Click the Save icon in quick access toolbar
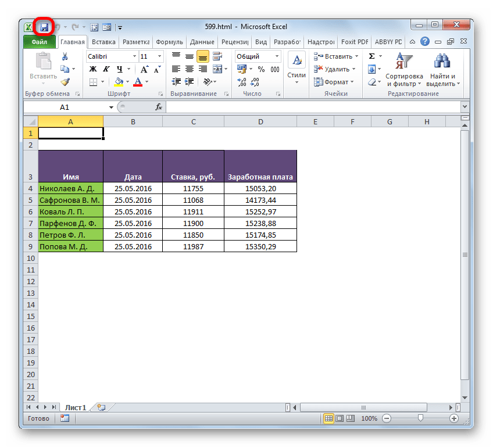Viewport: 493px width, 448px height. [x=44, y=27]
